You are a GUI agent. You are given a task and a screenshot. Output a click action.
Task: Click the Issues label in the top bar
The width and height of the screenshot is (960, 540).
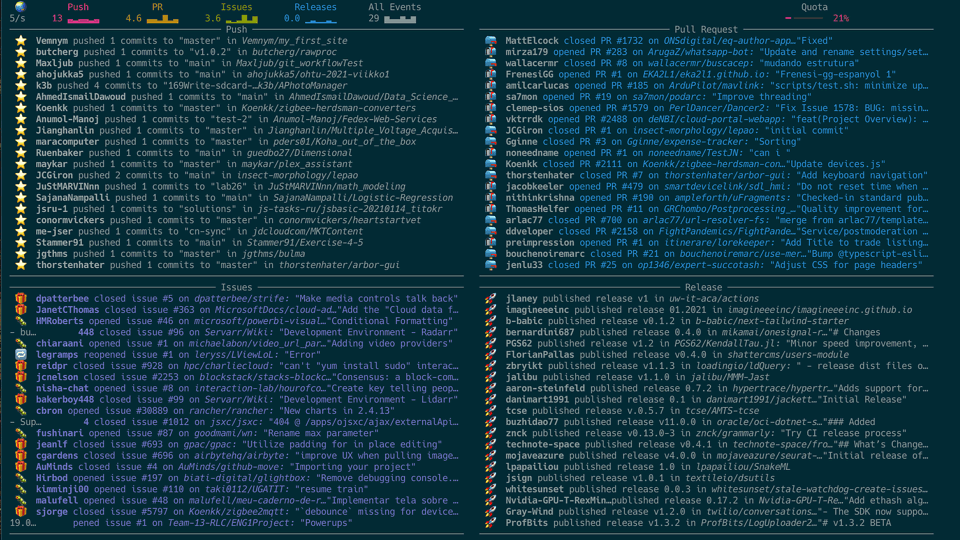click(237, 7)
